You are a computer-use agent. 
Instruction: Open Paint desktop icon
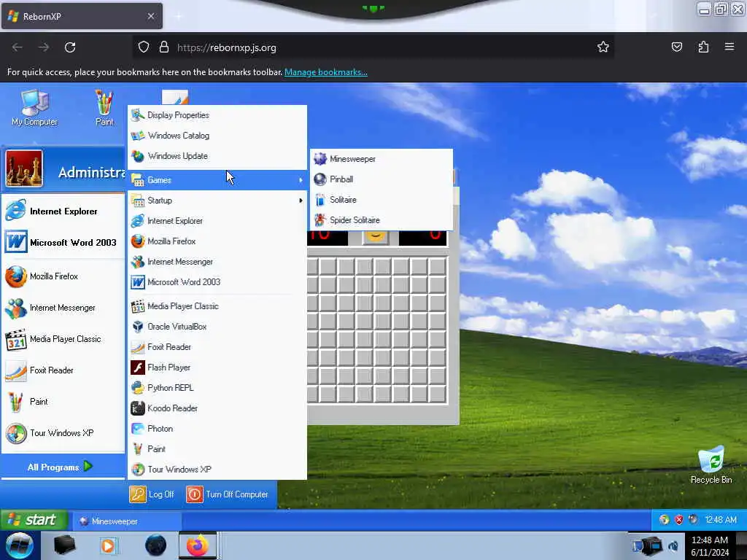pyautogui.click(x=104, y=108)
